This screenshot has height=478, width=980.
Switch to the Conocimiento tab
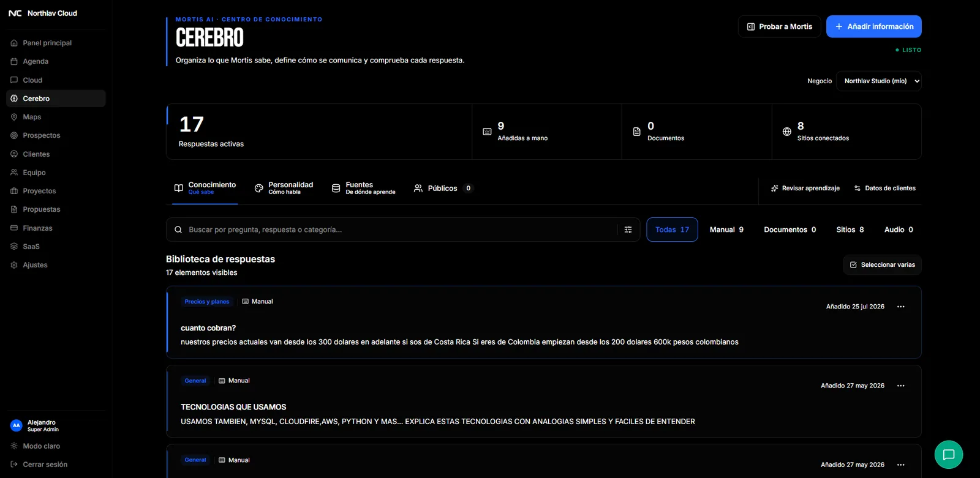(x=205, y=188)
